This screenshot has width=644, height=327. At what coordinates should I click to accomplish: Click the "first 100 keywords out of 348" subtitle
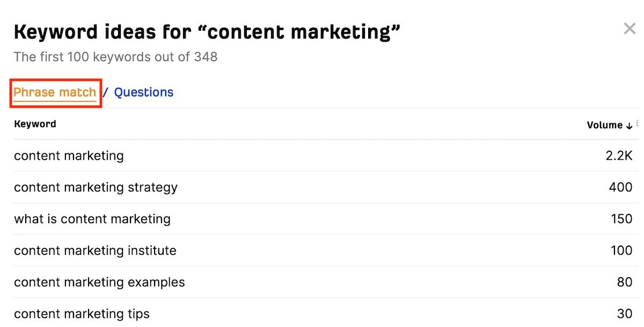[115, 57]
